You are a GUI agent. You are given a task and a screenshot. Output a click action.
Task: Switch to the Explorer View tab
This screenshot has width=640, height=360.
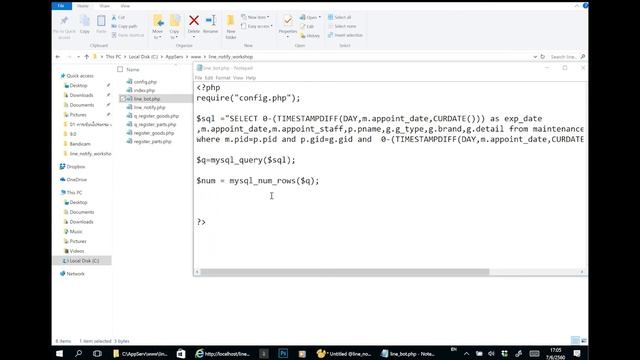[x=125, y=6]
